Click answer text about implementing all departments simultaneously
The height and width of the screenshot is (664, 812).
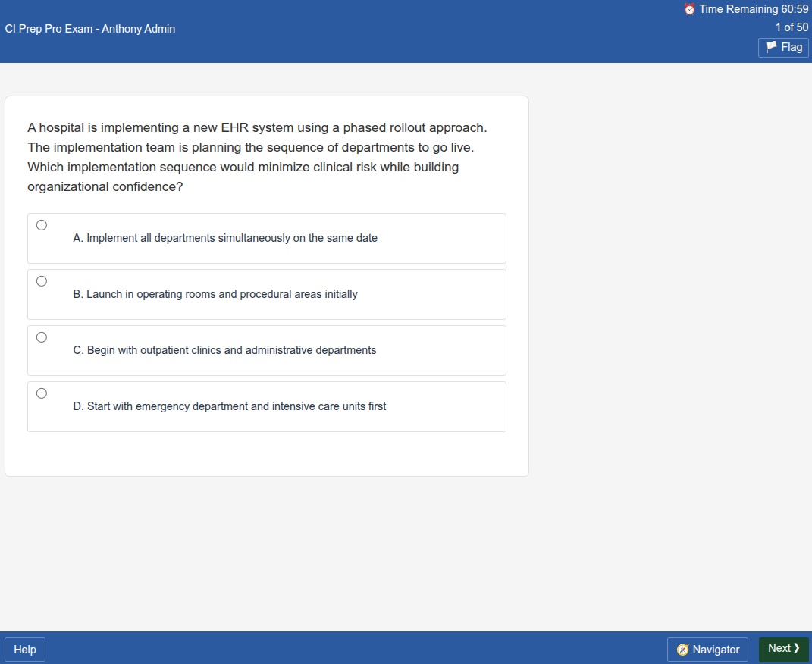click(225, 238)
